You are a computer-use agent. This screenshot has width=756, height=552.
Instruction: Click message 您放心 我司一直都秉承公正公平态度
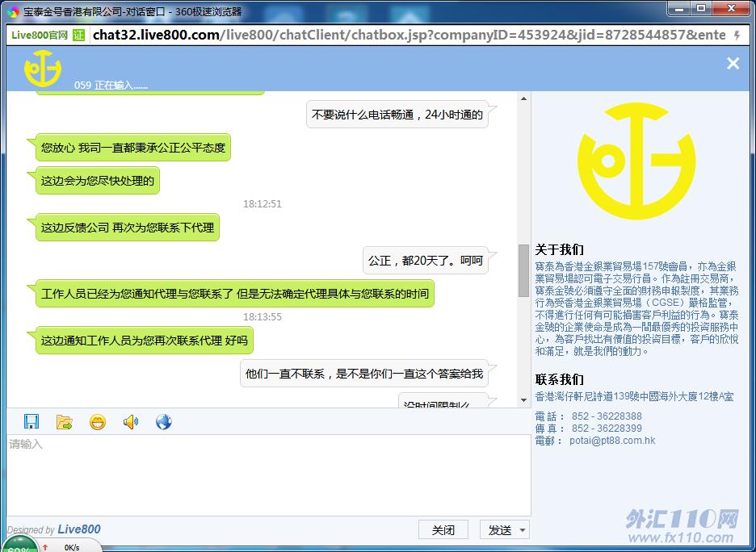pos(133,148)
